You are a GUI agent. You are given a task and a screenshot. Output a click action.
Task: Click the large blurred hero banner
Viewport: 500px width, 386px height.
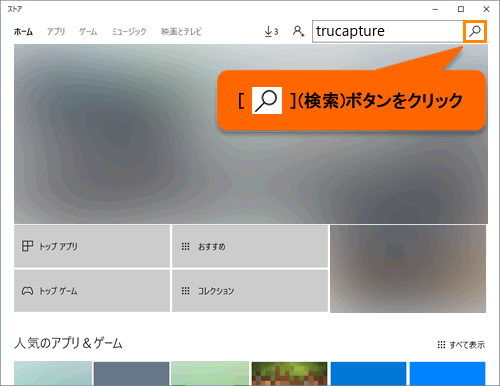pos(251,134)
